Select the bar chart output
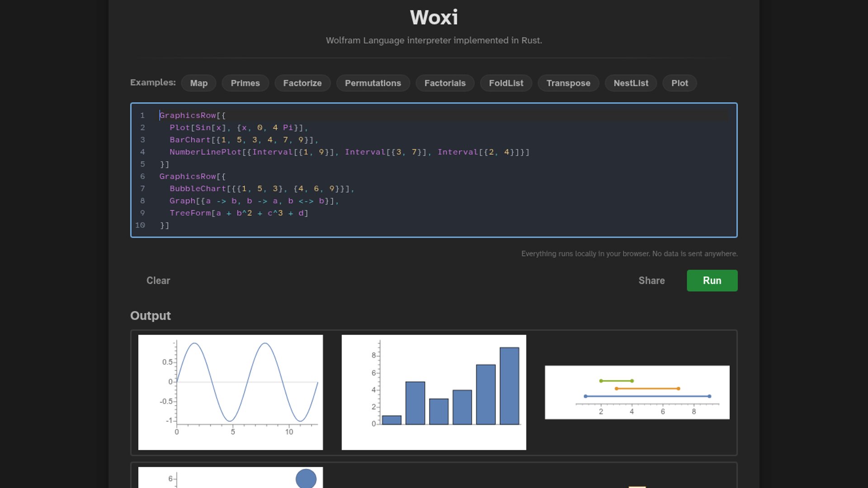 pyautogui.click(x=434, y=392)
